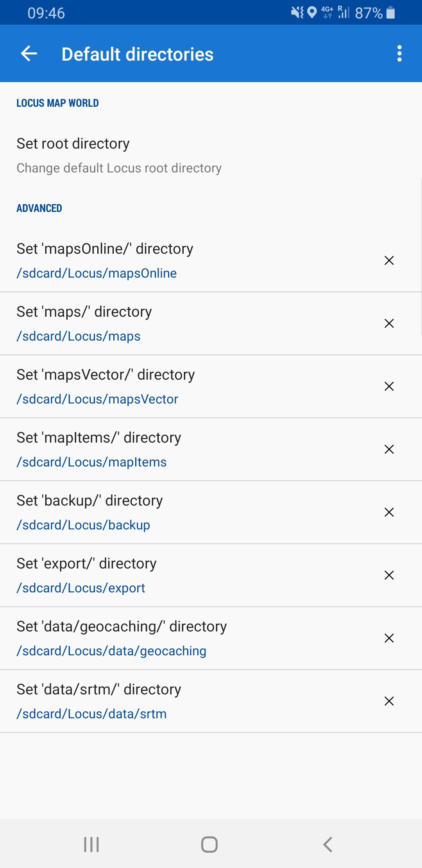Viewport: 422px width, 868px height.
Task: Open the /sdcard/Locus/export path
Action: pos(81,588)
